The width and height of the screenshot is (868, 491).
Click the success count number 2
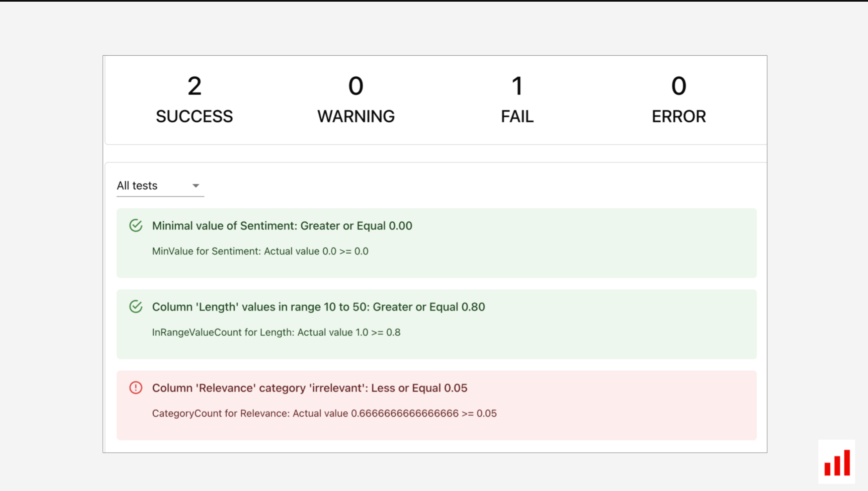point(194,86)
